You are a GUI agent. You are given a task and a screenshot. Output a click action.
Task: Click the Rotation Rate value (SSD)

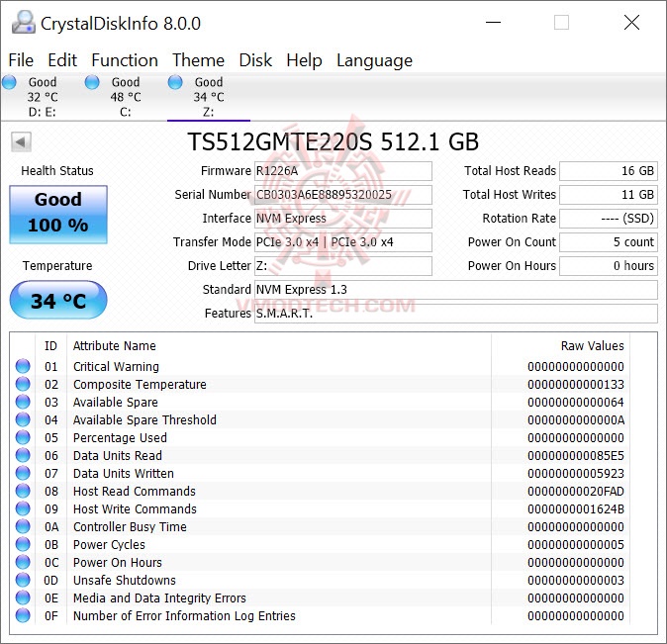pyautogui.click(x=609, y=219)
